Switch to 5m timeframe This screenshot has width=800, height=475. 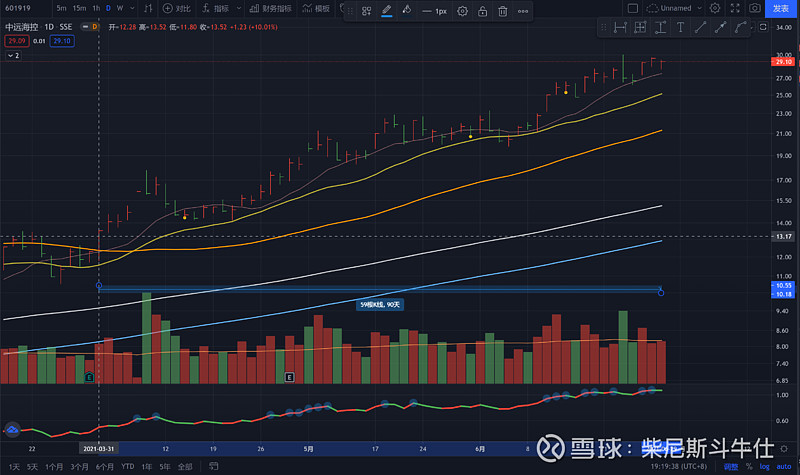click(x=62, y=8)
